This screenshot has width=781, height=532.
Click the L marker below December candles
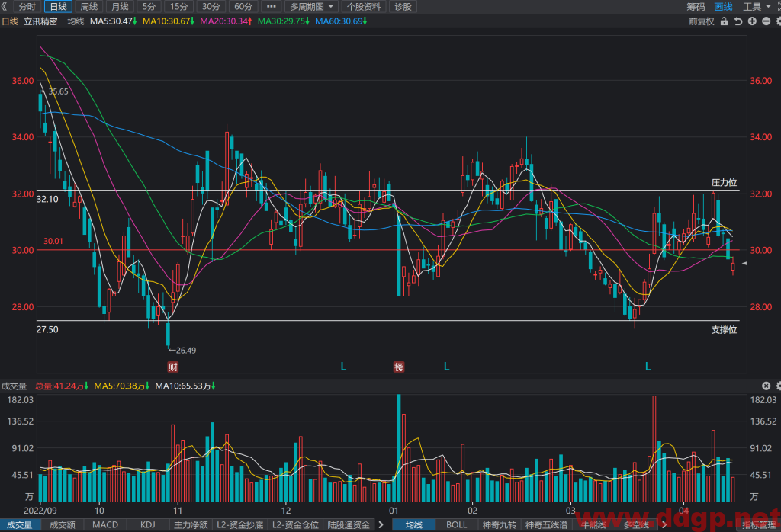click(343, 367)
